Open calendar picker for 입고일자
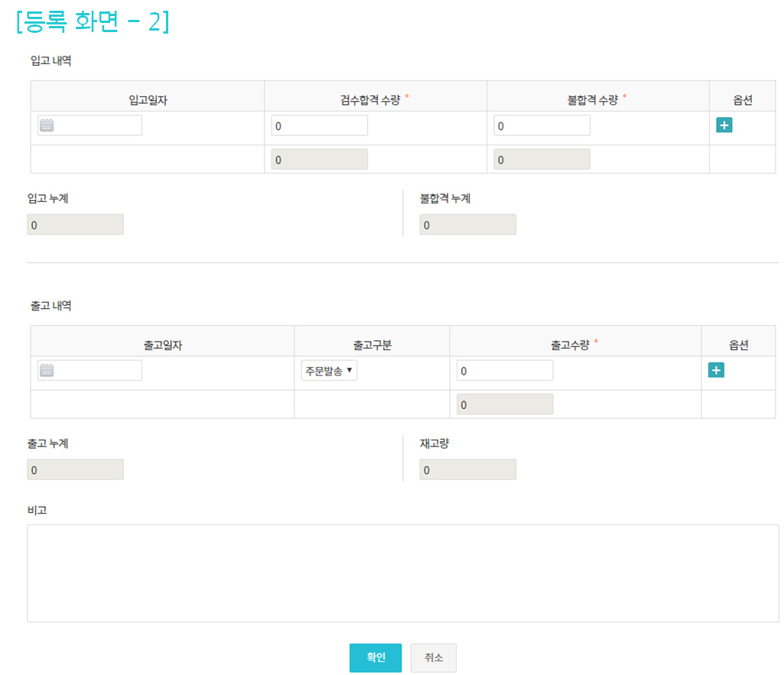Screen dimensions: 784x675 tap(47, 125)
